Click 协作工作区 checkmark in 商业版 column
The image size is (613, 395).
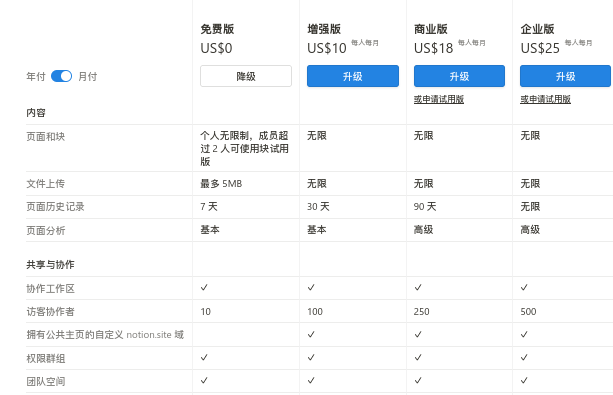(x=418, y=287)
